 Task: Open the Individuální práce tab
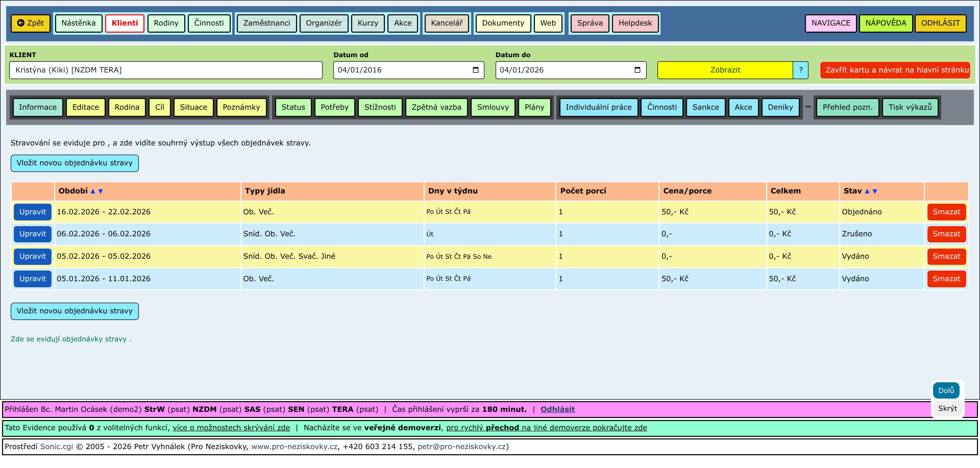coord(599,107)
